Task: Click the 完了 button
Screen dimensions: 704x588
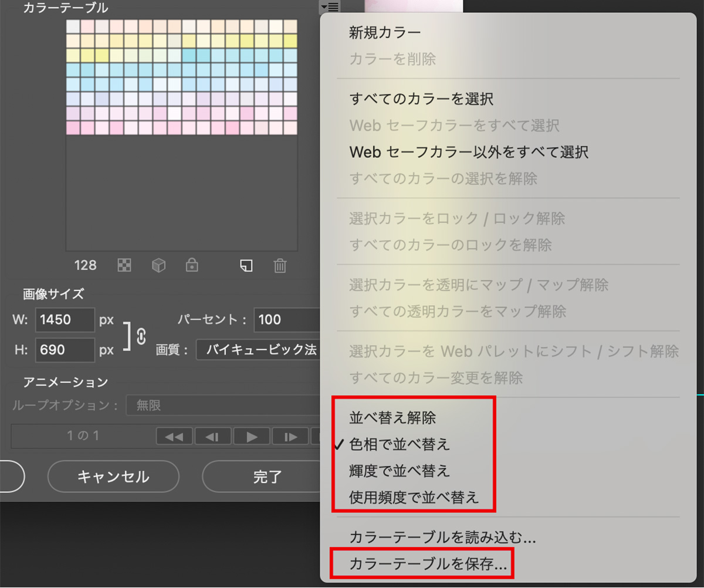Action: pyautogui.click(x=262, y=477)
